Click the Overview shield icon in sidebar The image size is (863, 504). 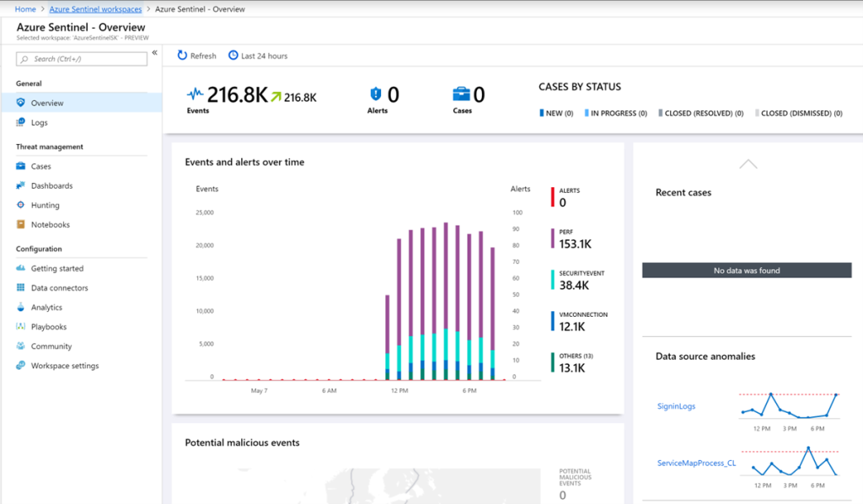pos(20,102)
